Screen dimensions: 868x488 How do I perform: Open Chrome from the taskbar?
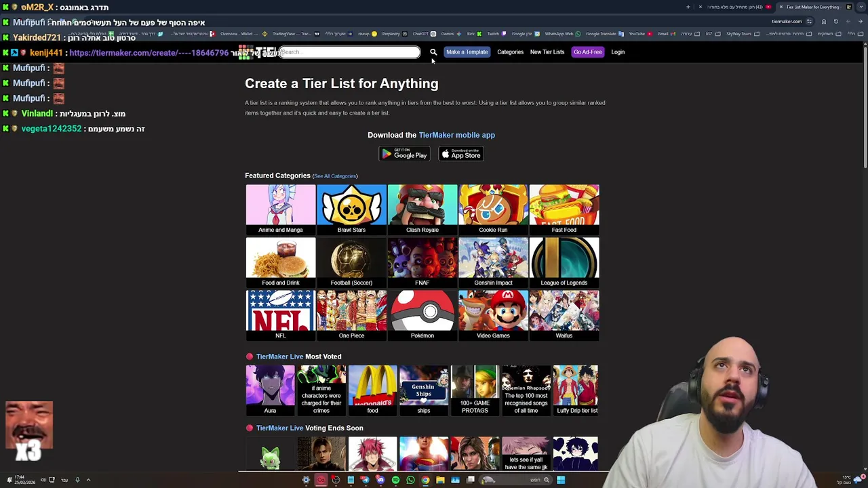[x=425, y=480]
